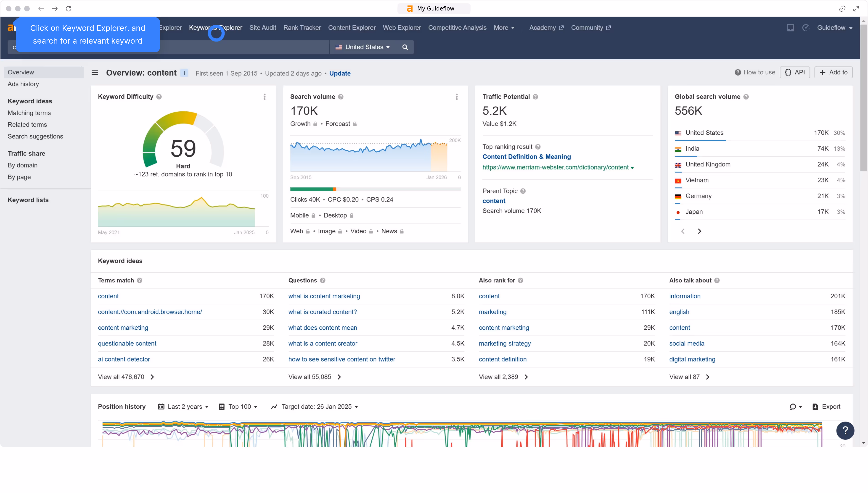
Task: Click the Update link
Action: coord(340,73)
